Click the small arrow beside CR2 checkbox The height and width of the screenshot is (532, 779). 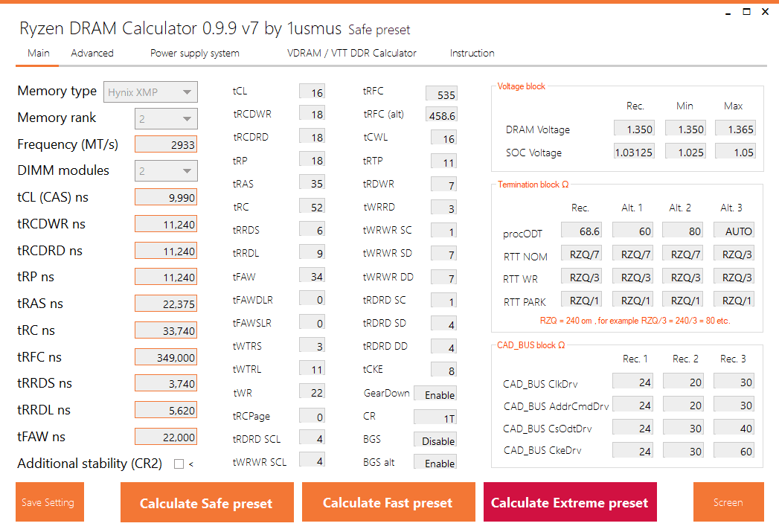pos(191,464)
